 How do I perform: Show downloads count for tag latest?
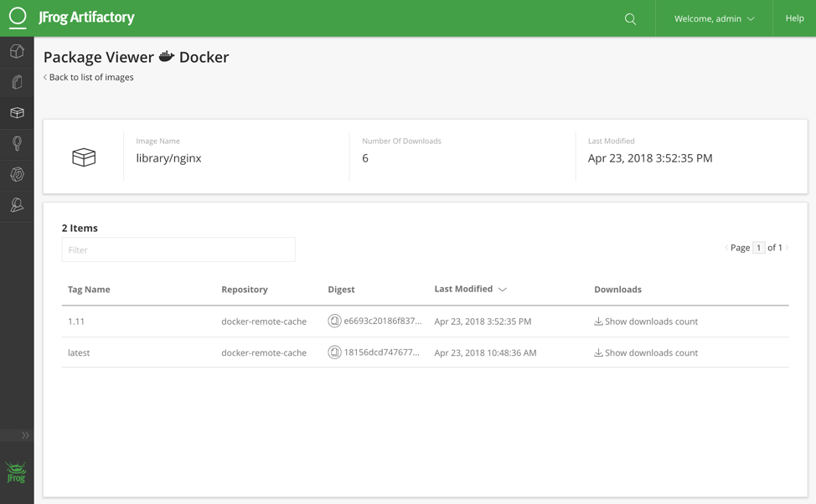646,352
